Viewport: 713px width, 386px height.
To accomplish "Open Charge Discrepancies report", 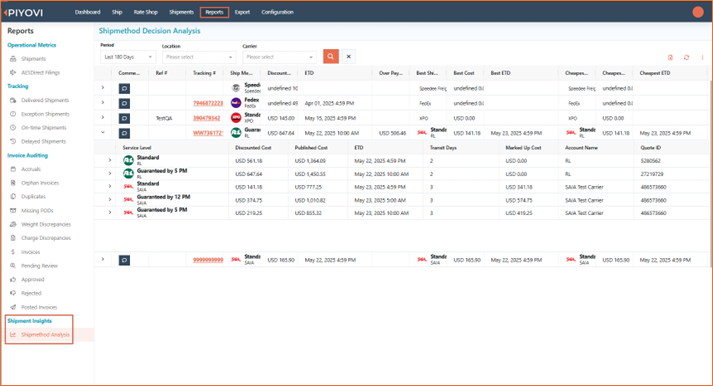I will pyautogui.click(x=45, y=238).
